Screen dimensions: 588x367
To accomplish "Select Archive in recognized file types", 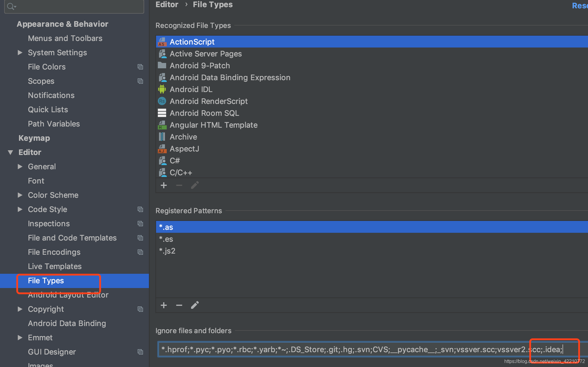I will 183,137.
